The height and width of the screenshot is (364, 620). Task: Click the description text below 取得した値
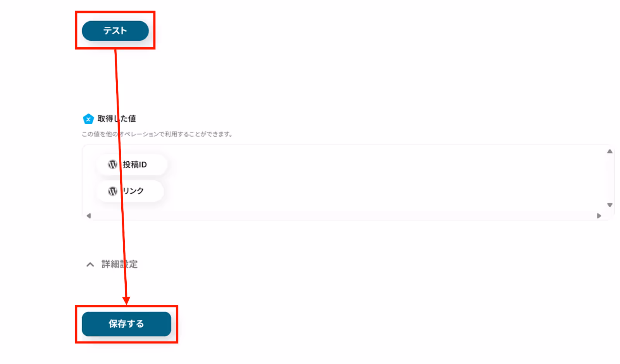tap(157, 134)
